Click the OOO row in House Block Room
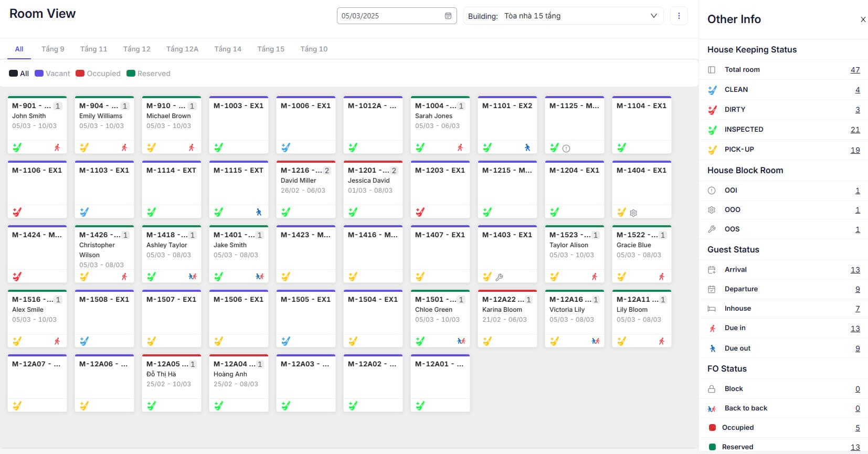868x454 pixels. pyautogui.click(x=784, y=210)
